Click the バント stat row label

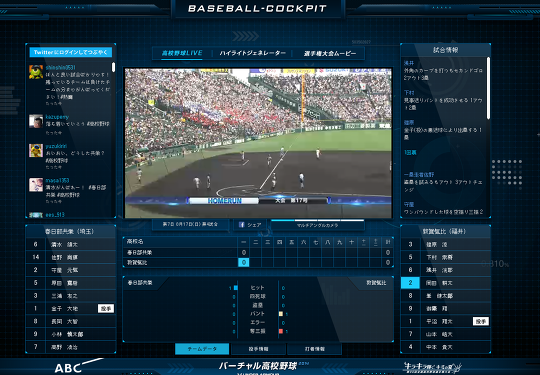tap(257, 314)
